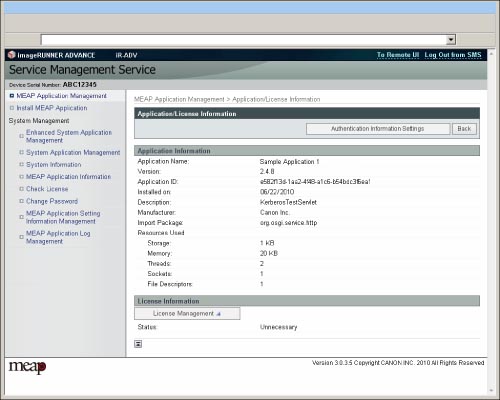Follow the To Remote UI link
The image size is (500, 400).
pos(398,55)
